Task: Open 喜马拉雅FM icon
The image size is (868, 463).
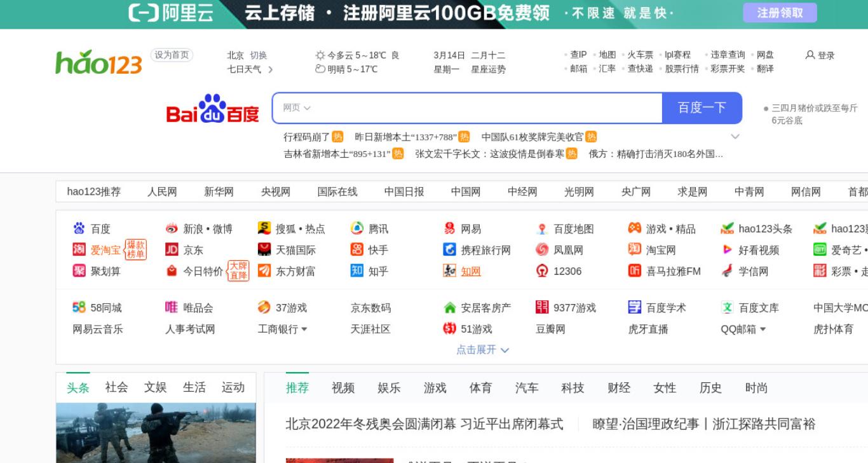Action: (x=635, y=271)
